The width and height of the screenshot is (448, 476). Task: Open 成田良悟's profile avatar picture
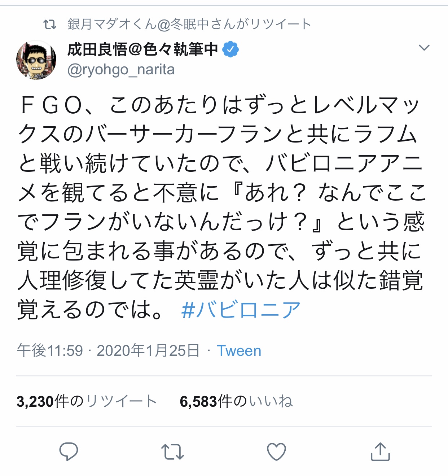(36, 60)
